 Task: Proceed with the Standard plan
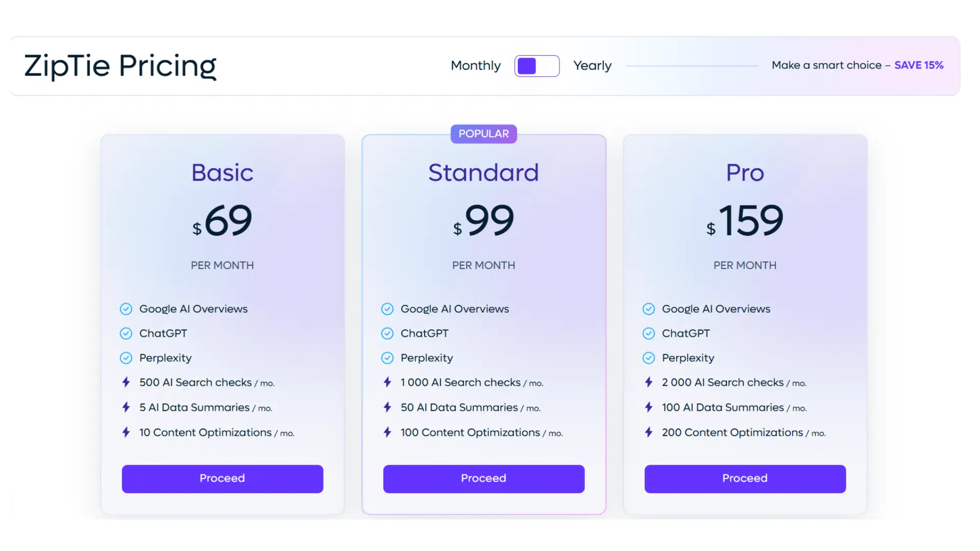pos(483,479)
